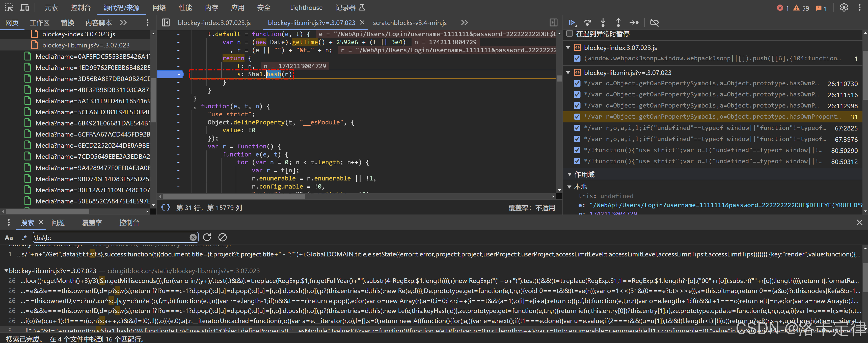
Task: Refresh the search results
Action: (x=207, y=238)
